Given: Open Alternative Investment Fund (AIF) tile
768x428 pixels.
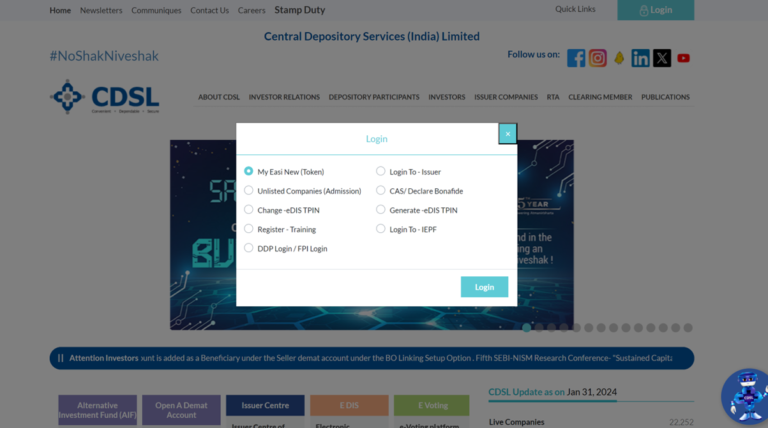Looking at the screenshot, I should click(97, 410).
